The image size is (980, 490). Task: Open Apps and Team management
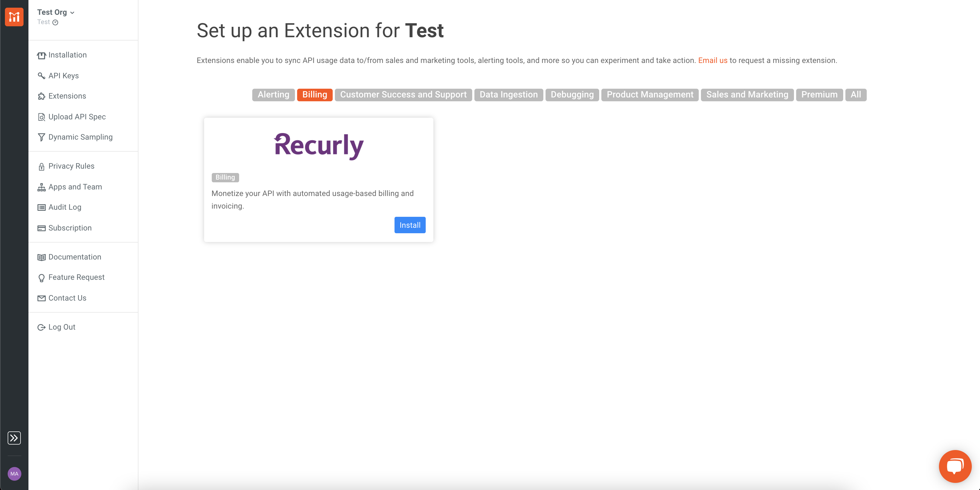75,187
